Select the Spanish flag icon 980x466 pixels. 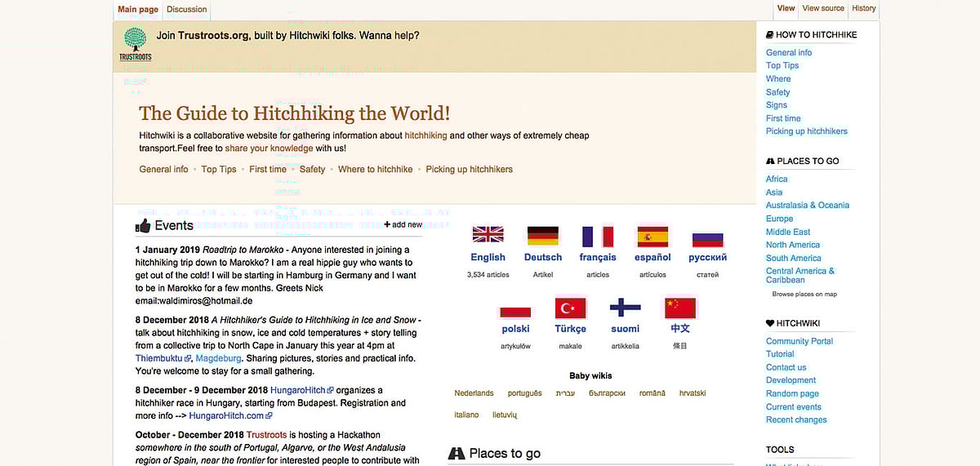[x=653, y=236]
